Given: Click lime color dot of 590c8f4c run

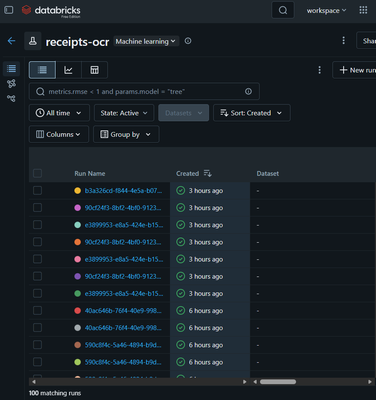Looking at the screenshot, I should tap(77, 362).
